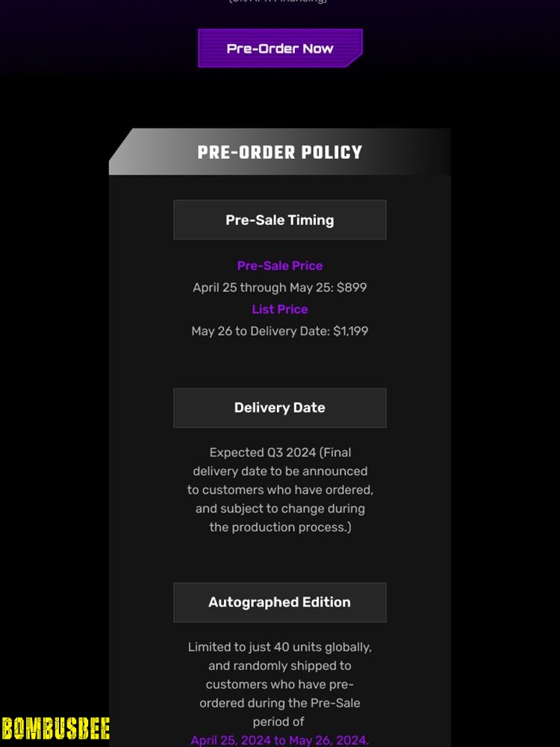Viewport: 560px width, 747px height.
Task: Click 'and subject to change during' line
Action: [x=280, y=508]
